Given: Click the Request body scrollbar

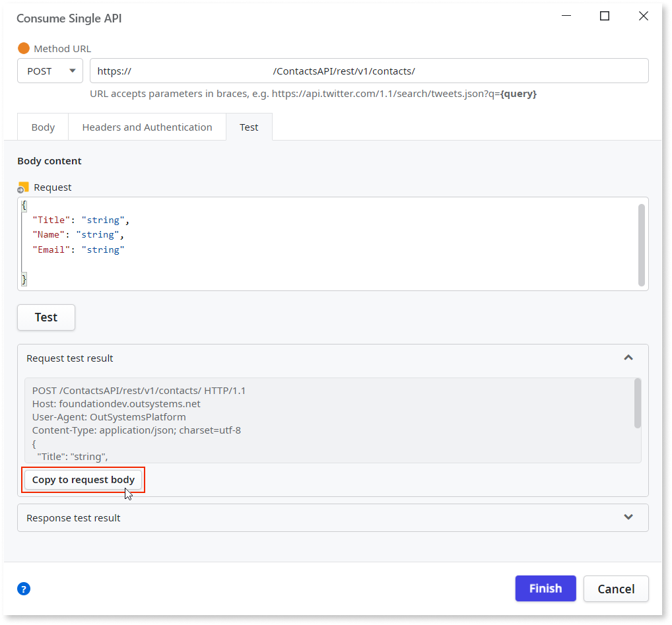Looking at the screenshot, I should click(640, 244).
